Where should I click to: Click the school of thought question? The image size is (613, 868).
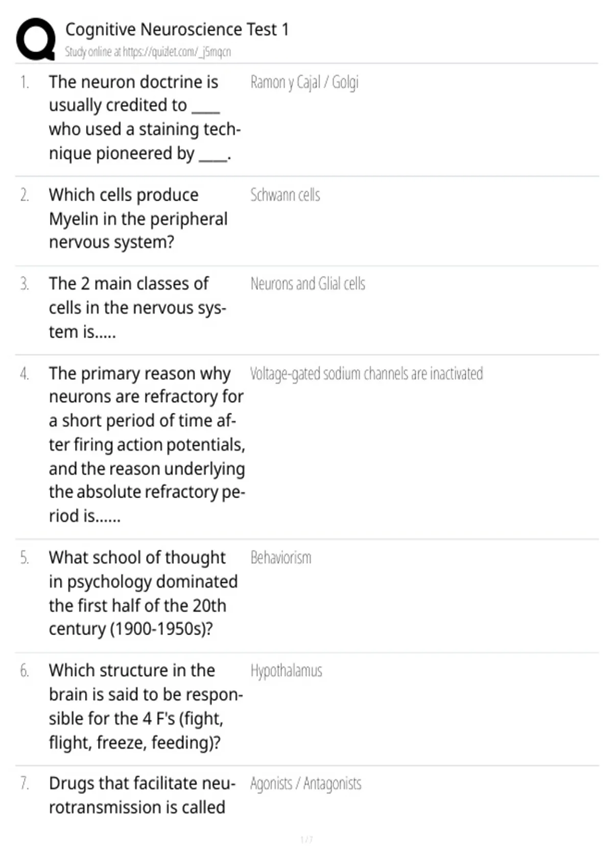(143, 593)
